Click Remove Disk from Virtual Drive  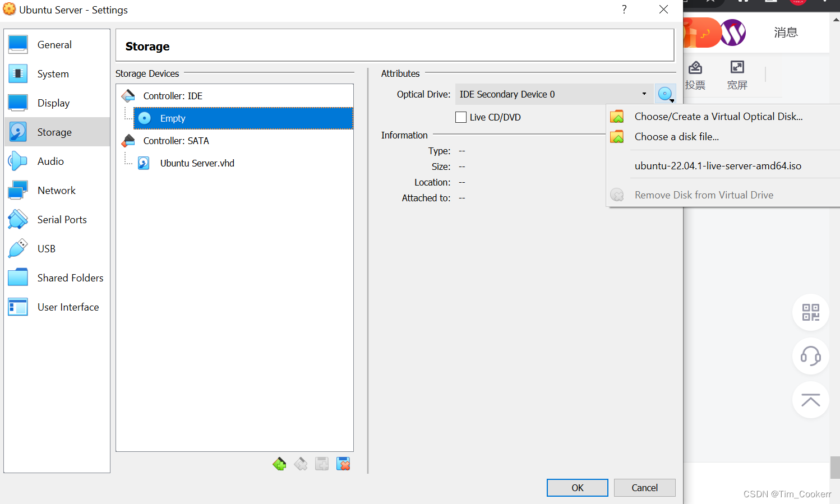723,195
